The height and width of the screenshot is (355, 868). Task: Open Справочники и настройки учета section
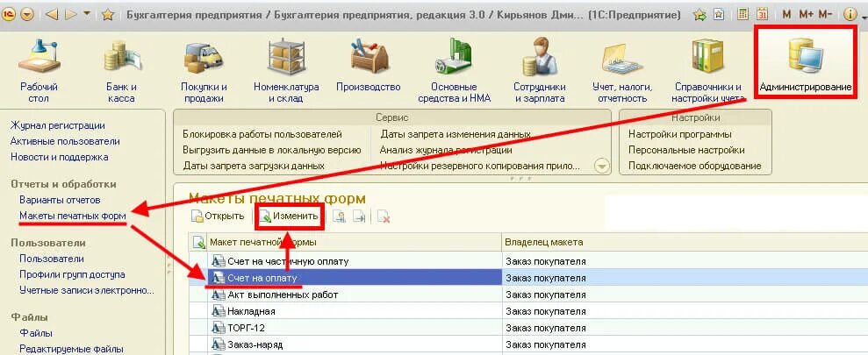[707, 70]
